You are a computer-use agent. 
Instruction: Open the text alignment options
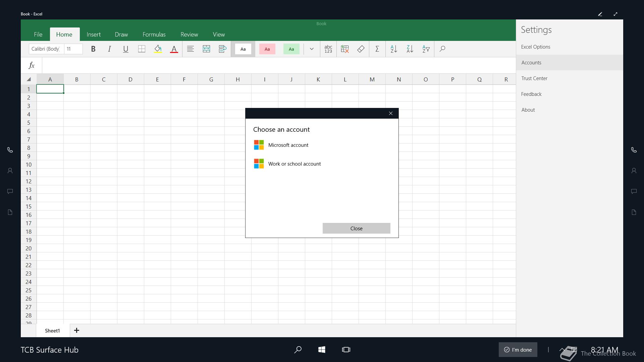point(190,49)
